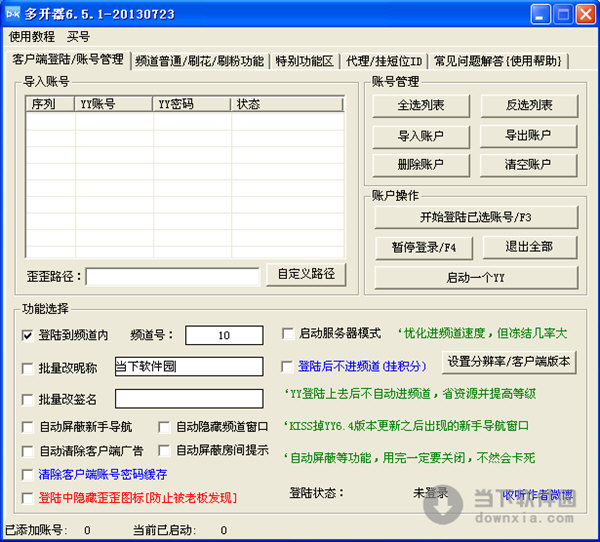The width and height of the screenshot is (600, 542).
Task: Click the 退出全部 button
Action: tap(530, 247)
